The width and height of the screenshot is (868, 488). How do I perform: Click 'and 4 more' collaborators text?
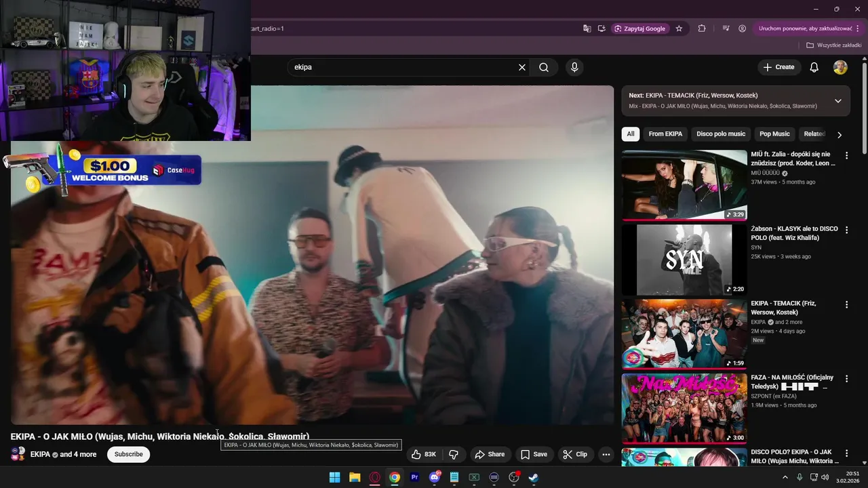(78, 454)
